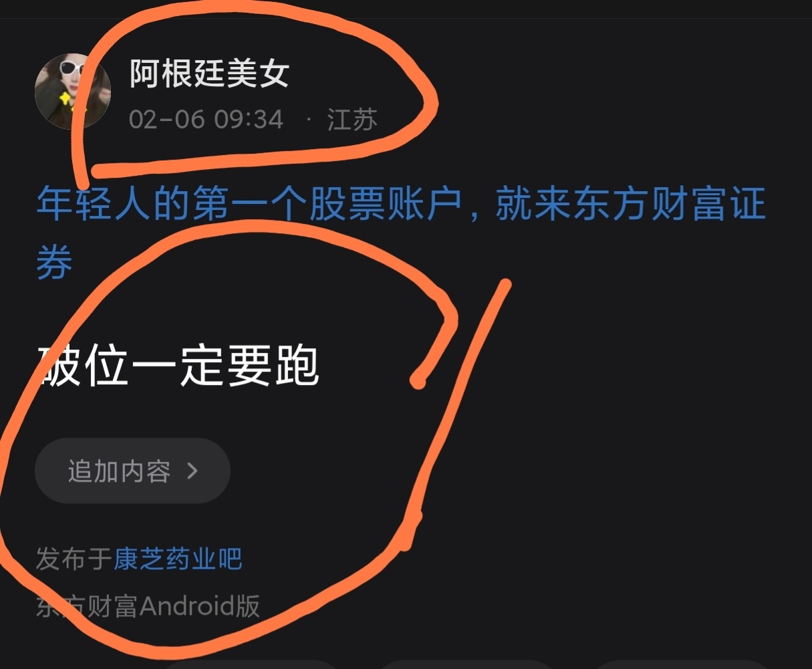Tap the 江苏 location label
Viewport: 812px width, 669px height.
pyautogui.click(x=352, y=120)
